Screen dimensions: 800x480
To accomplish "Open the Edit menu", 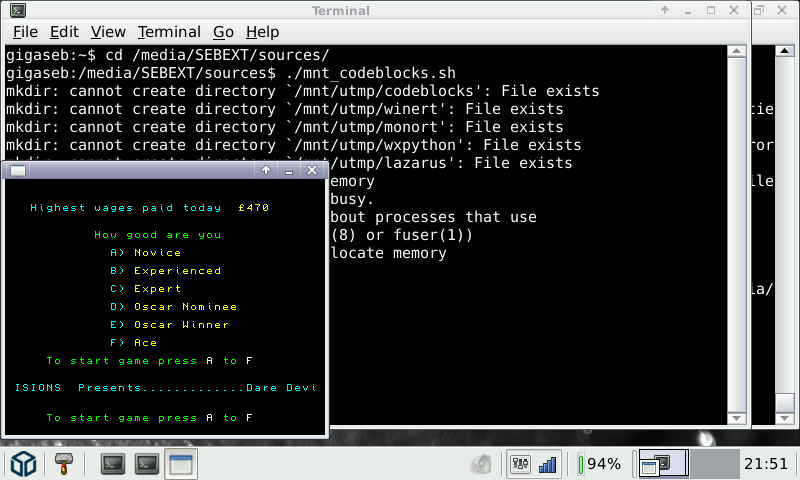I will (x=64, y=32).
